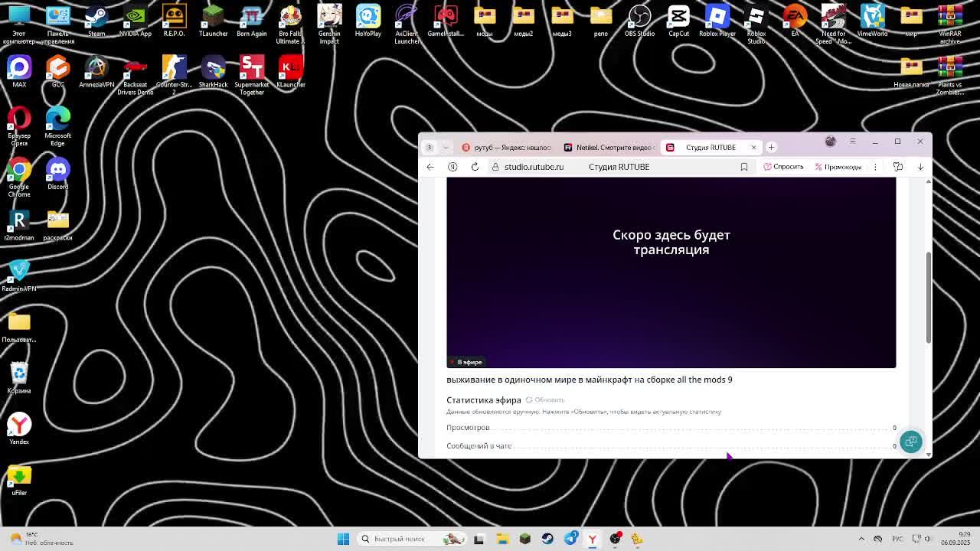980x551 pixels.
Task: Bookmark the Студия RUTUBE page
Action: tap(743, 167)
